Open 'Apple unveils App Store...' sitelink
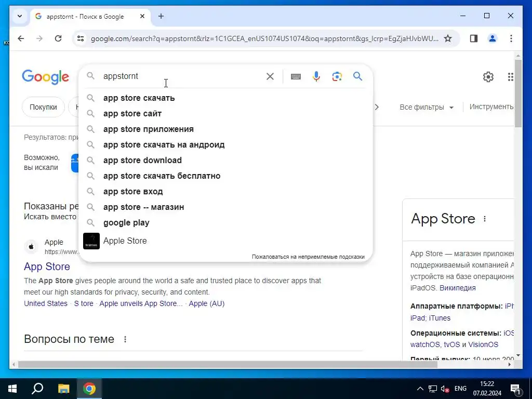This screenshot has height=399, width=532. [141, 303]
